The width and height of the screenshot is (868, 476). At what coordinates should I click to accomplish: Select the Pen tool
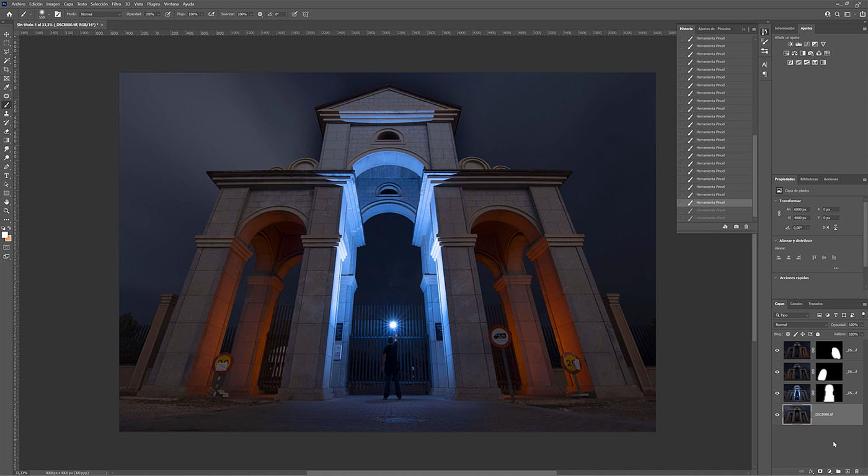pyautogui.click(x=7, y=167)
